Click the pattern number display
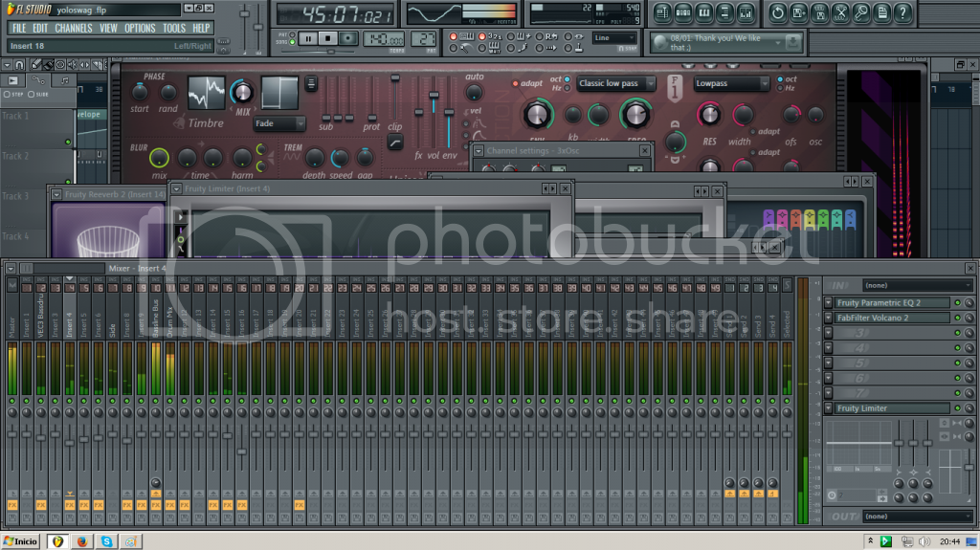This screenshot has width=980, height=550. [424, 39]
